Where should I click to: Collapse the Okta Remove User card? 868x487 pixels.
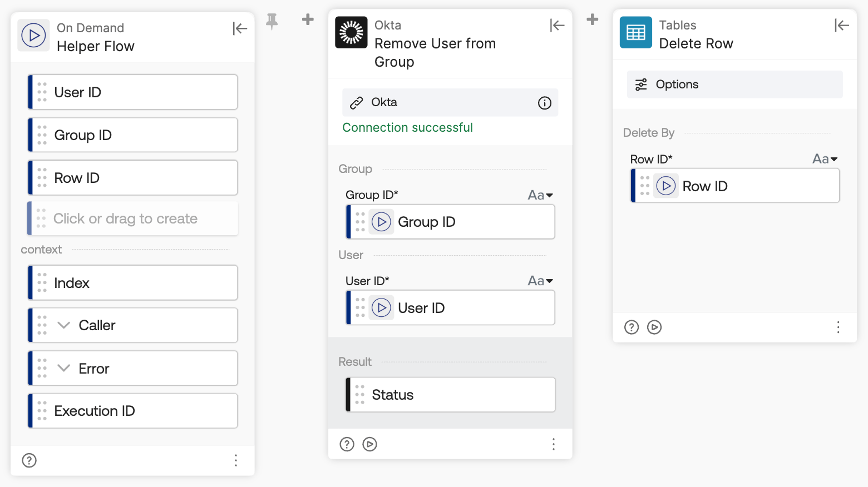[557, 25]
